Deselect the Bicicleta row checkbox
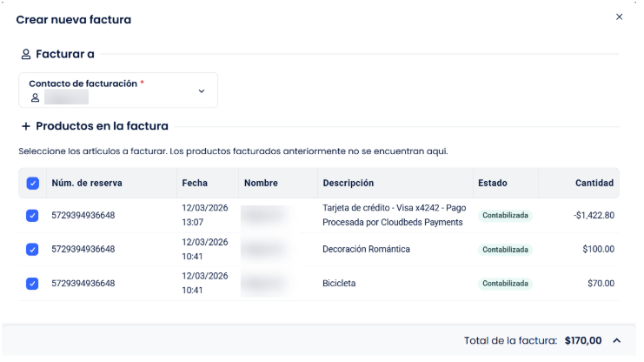 pyautogui.click(x=32, y=283)
